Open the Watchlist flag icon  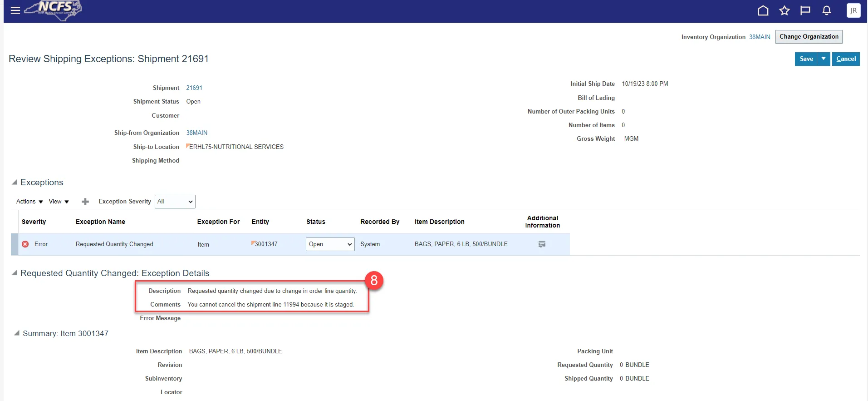click(x=805, y=10)
